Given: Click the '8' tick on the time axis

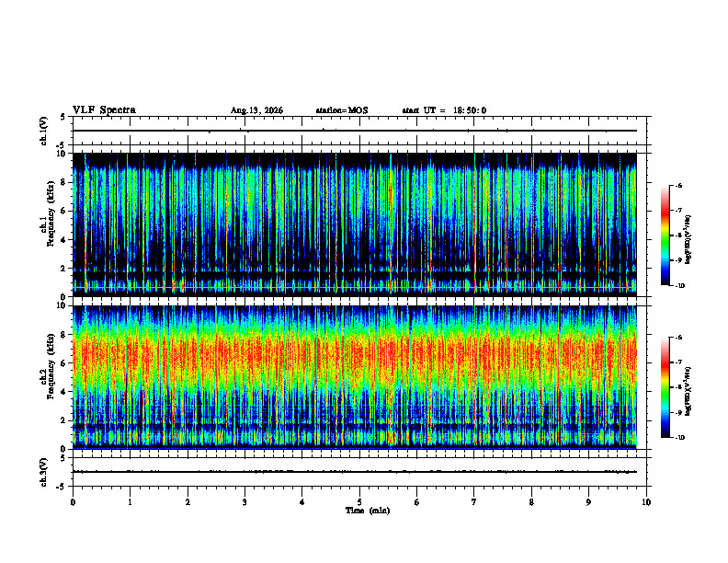Looking at the screenshot, I should [531, 502].
